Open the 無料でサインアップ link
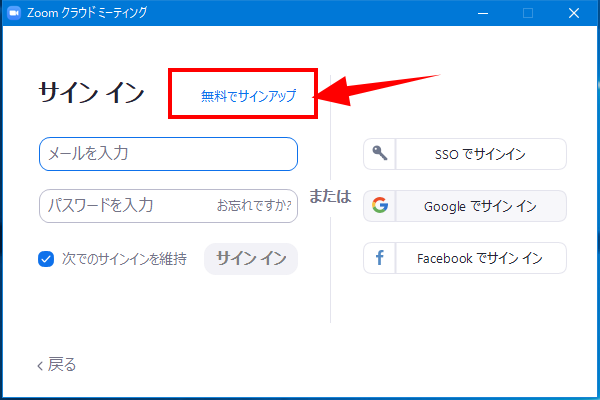 pyautogui.click(x=249, y=96)
